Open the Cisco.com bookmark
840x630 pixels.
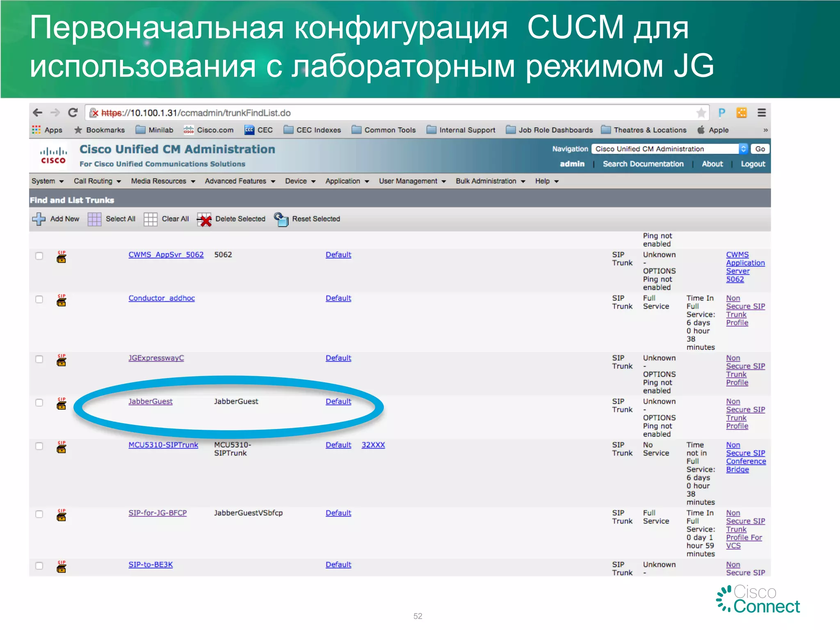208,130
